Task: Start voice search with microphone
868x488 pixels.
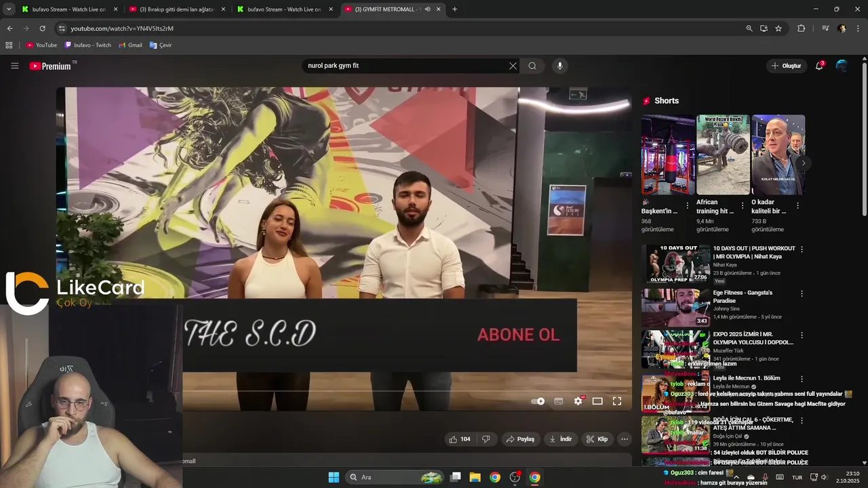Action: click(x=559, y=66)
